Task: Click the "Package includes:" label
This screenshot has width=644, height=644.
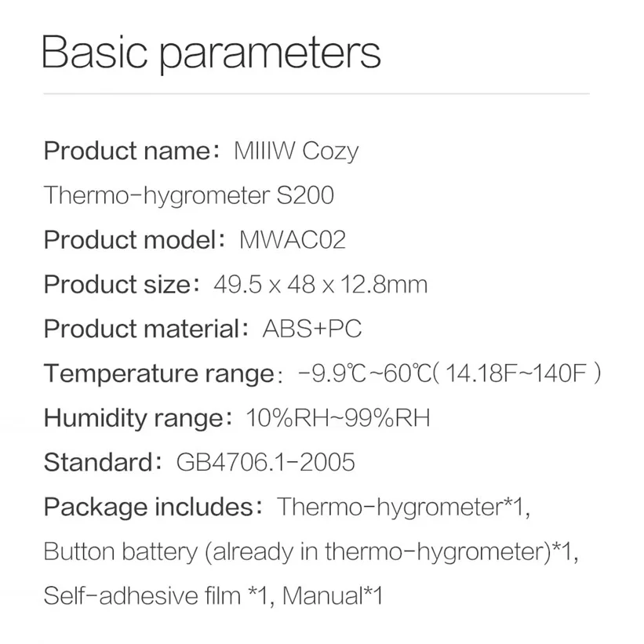Action: (x=152, y=507)
